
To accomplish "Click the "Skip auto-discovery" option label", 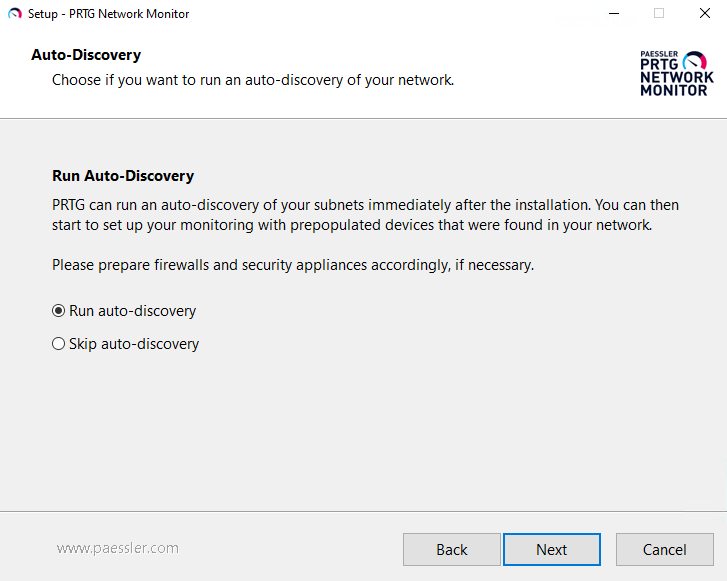I will [x=134, y=344].
